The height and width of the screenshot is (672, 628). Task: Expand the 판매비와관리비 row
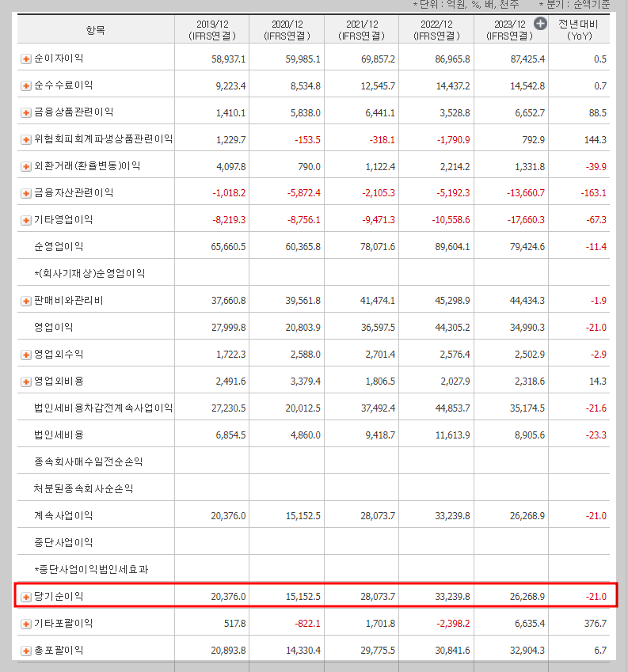point(25,301)
